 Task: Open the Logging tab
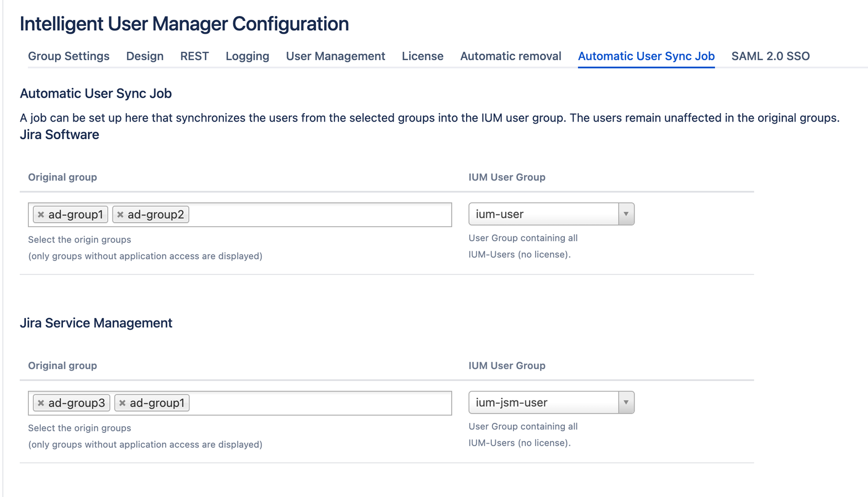coord(247,56)
